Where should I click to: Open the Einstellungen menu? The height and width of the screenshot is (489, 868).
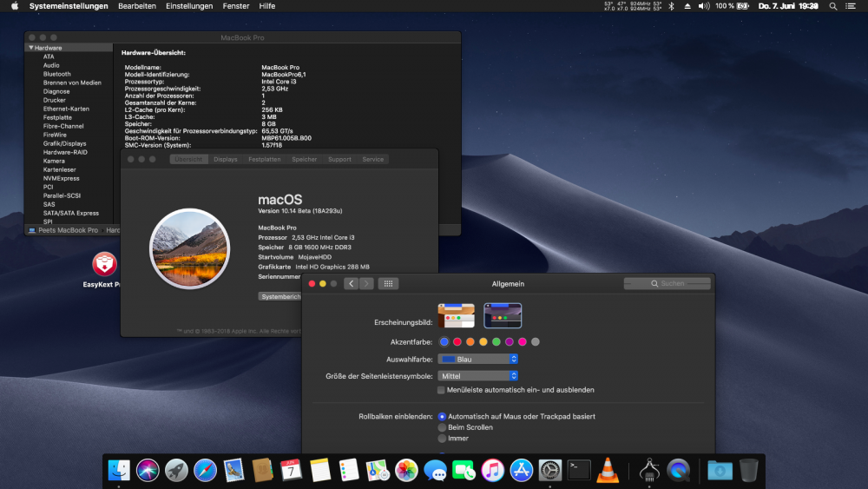coord(189,6)
